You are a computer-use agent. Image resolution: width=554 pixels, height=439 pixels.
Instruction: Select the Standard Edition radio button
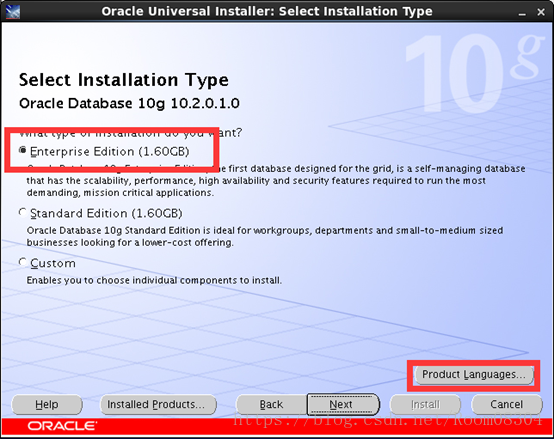pos(23,213)
